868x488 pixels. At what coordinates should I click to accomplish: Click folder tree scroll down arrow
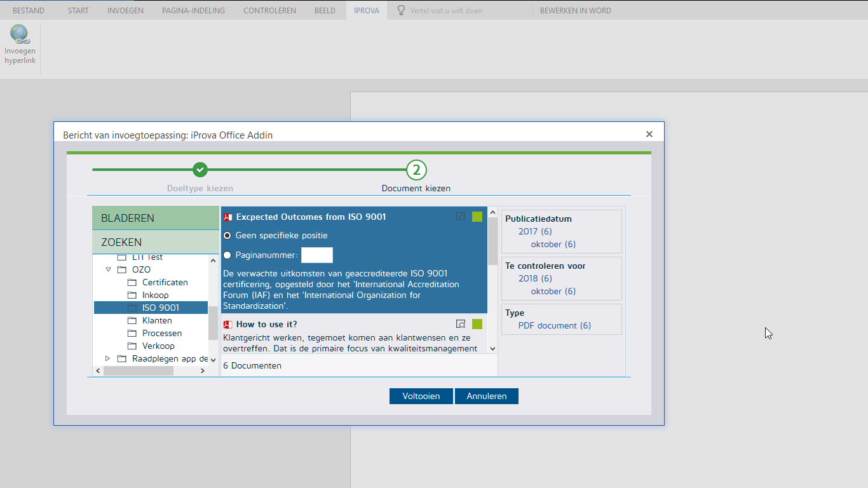(213, 360)
